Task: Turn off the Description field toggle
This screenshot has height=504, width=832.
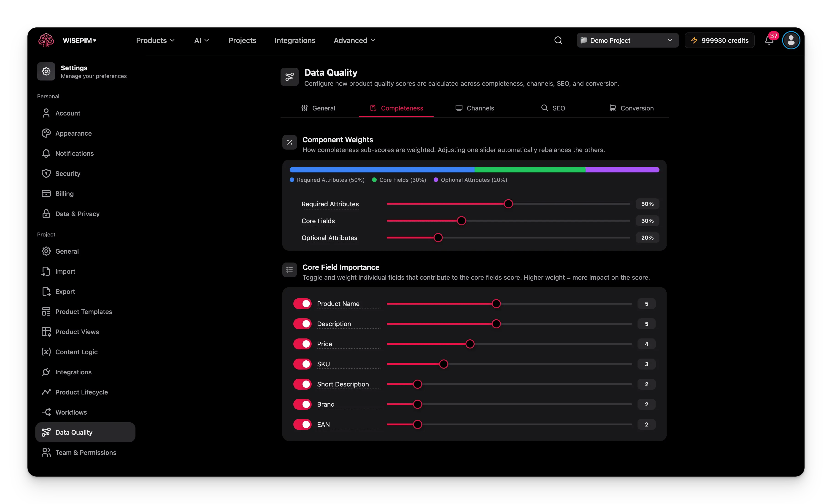Action: (302, 324)
